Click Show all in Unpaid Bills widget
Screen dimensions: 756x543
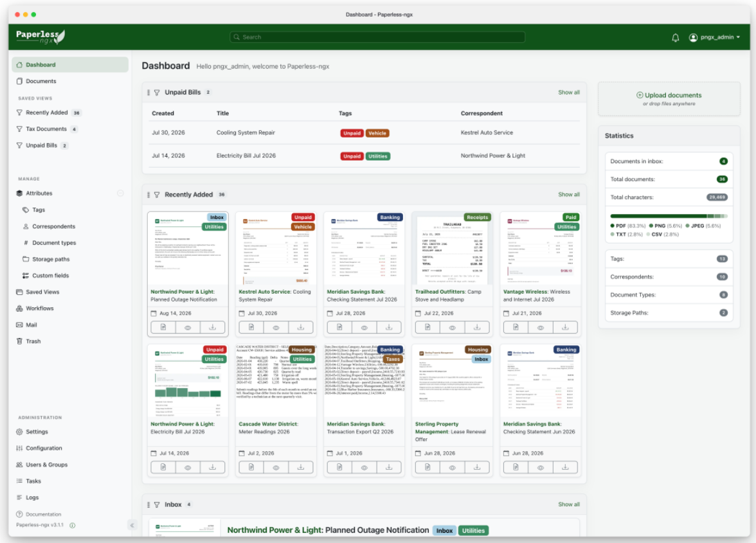(569, 92)
